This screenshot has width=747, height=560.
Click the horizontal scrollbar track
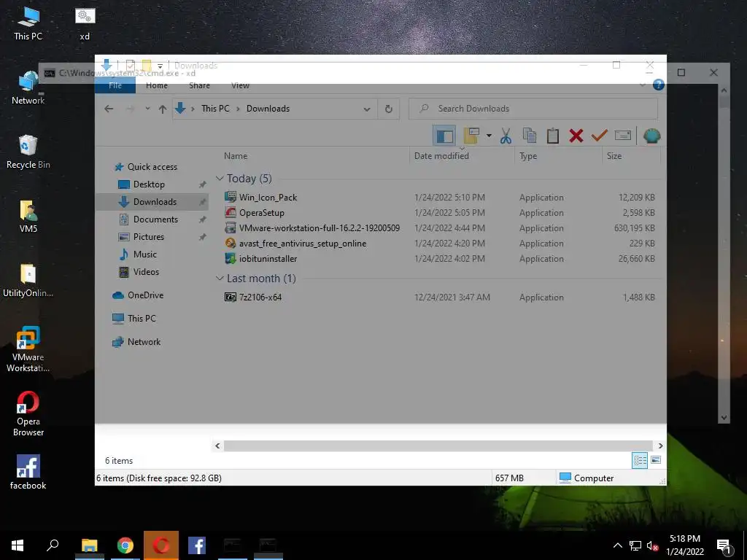tap(438, 446)
